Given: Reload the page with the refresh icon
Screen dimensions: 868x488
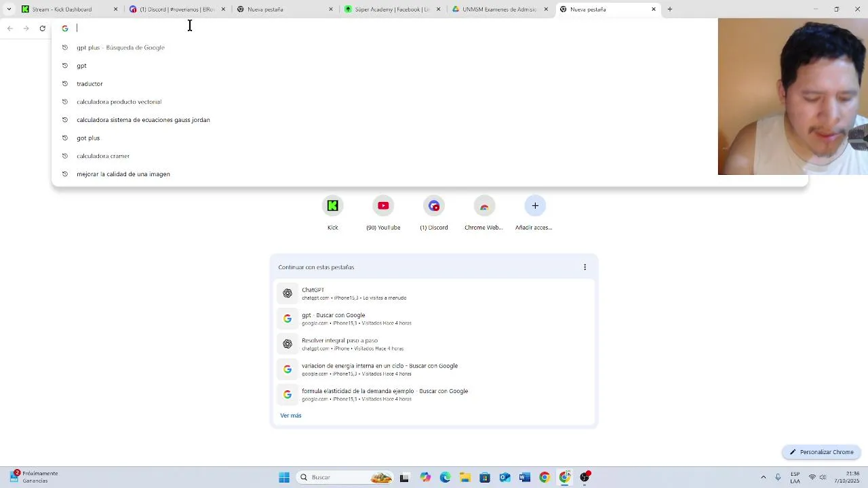Looking at the screenshot, I should [42, 28].
